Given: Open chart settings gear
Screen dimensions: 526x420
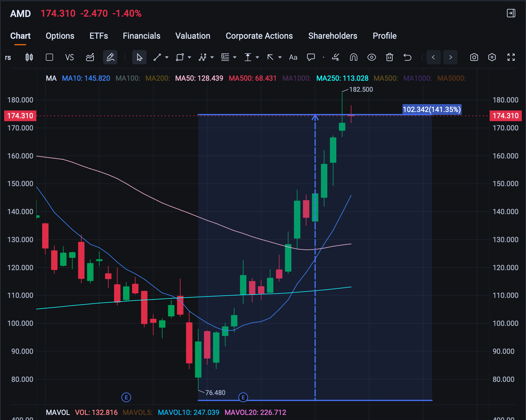Looking at the screenshot, I should (492, 57).
